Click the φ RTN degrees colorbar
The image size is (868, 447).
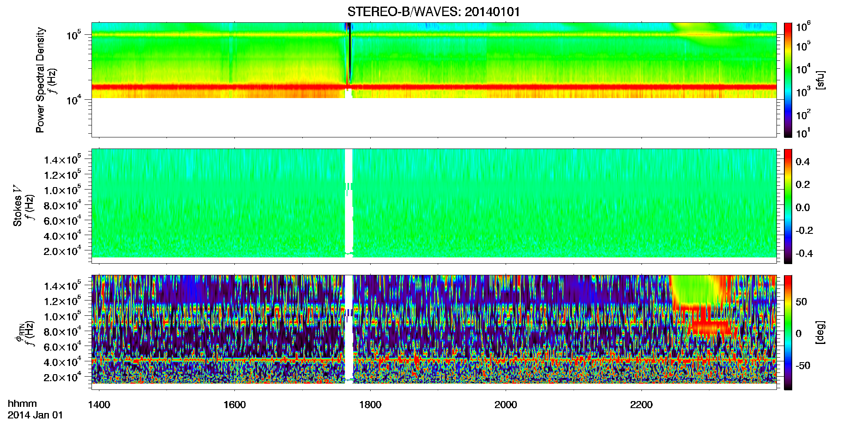tap(788, 332)
